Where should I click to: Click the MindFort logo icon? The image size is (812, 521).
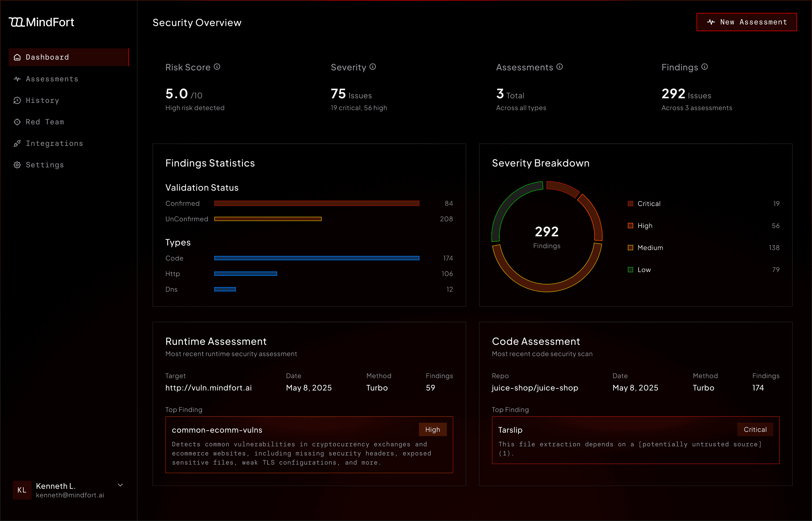pos(16,22)
